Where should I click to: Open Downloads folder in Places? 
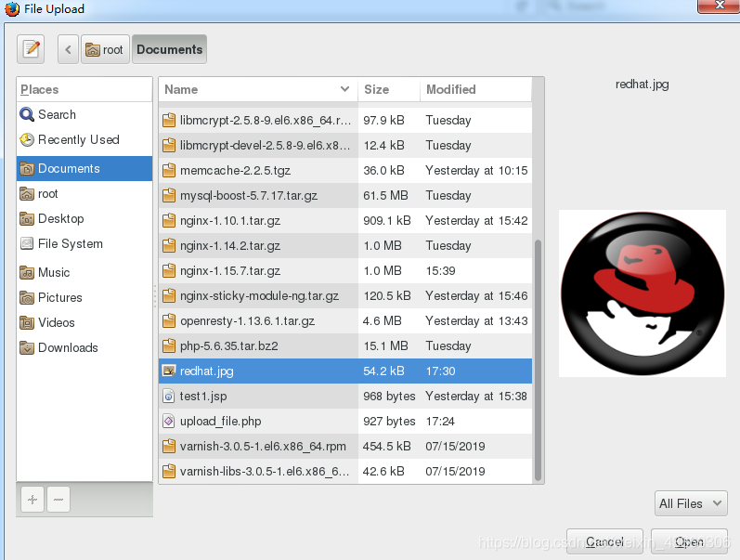(84, 347)
